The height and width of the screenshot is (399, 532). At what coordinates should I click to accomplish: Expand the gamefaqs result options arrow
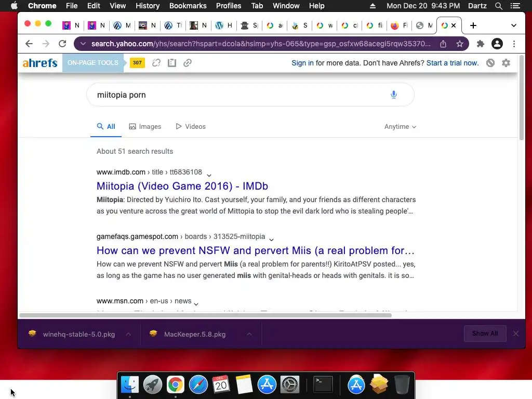click(x=271, y=240)
